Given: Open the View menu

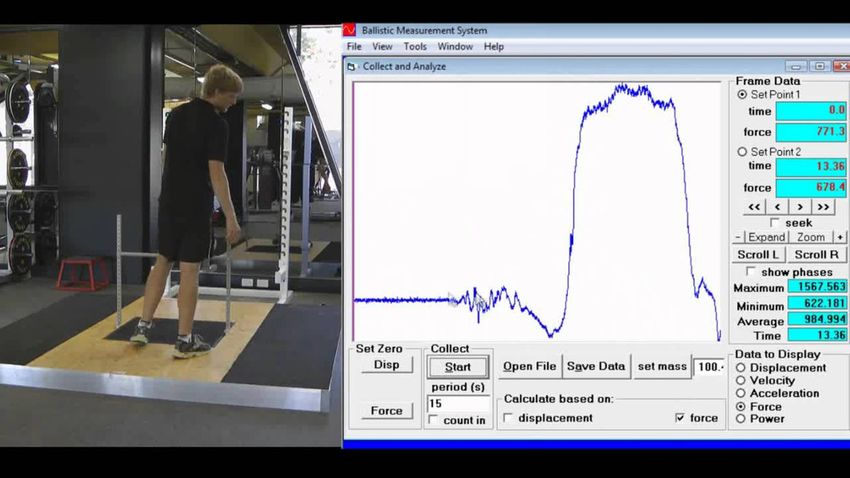Looking at the screenshot, I should [382, 47].
